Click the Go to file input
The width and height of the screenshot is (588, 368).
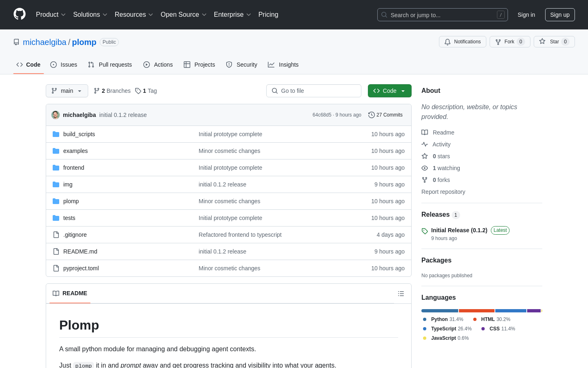click(x=314, y=91)
